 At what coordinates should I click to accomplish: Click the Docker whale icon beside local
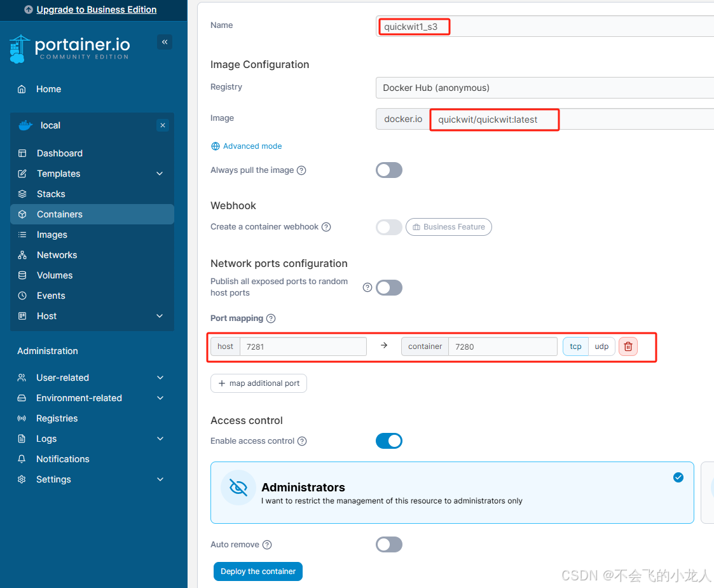coord(25,125)
